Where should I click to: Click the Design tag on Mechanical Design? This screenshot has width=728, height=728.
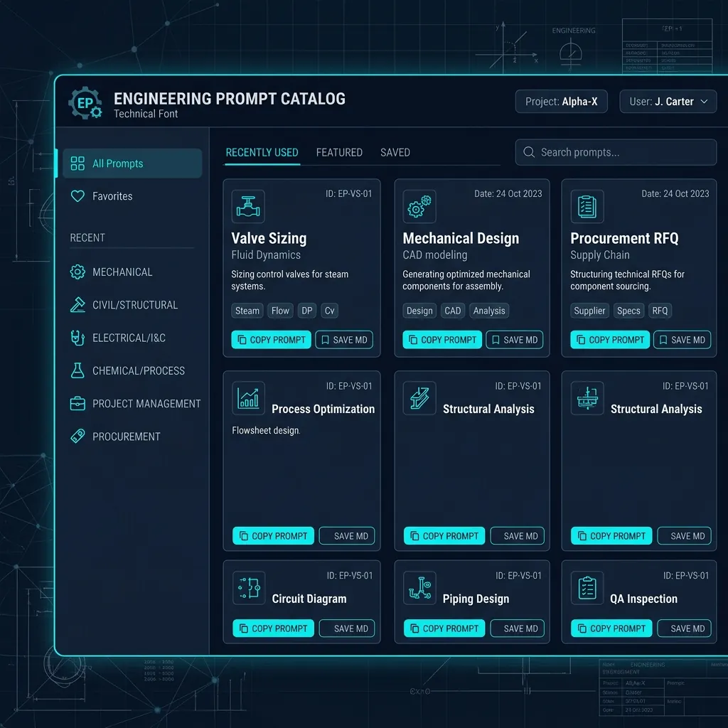point(419,311)
